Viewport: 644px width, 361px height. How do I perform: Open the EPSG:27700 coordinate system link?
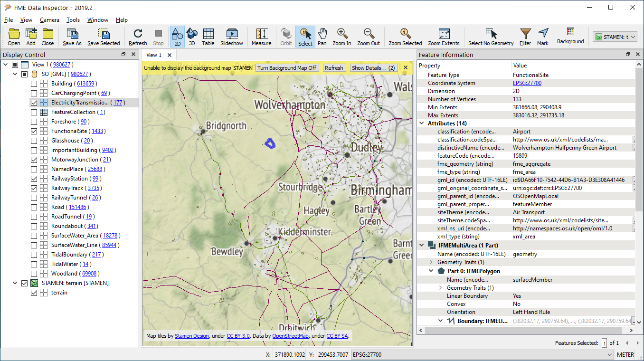tap(527, 83)
